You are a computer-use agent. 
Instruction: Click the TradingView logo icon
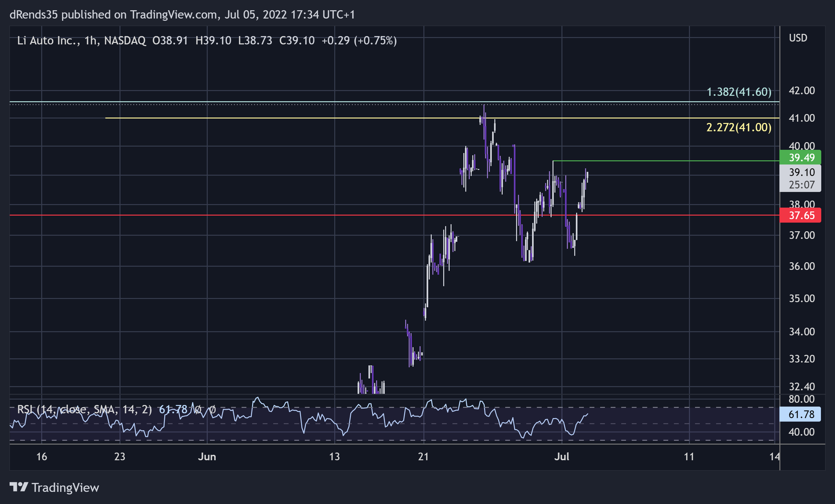[x=19, y=487]
